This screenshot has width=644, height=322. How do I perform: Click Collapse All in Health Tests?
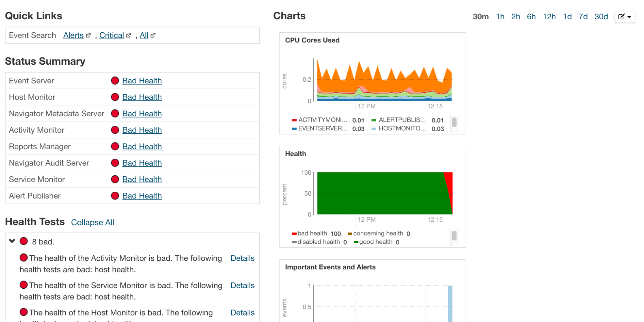tap(92, 222)
